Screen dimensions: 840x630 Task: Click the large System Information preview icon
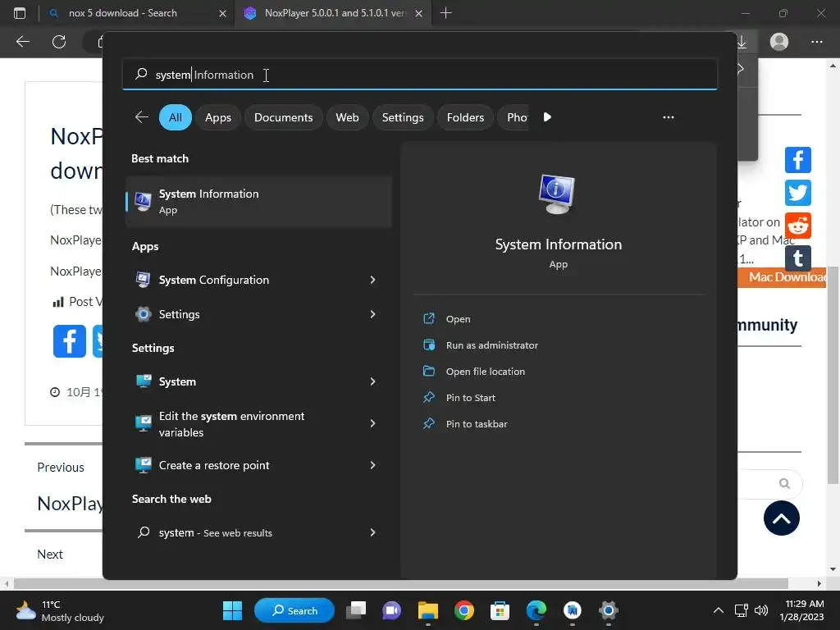(x=557, y=194)
